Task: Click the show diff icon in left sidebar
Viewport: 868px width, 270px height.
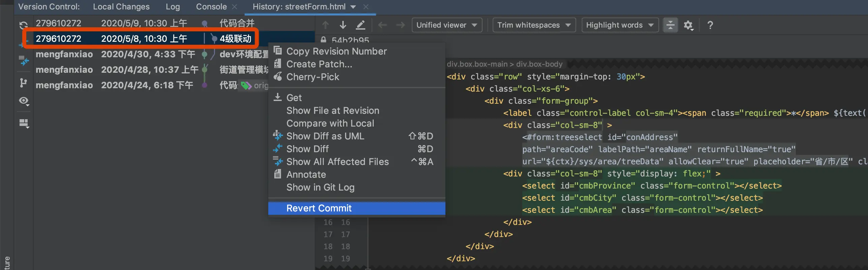Action: (24, 61)
